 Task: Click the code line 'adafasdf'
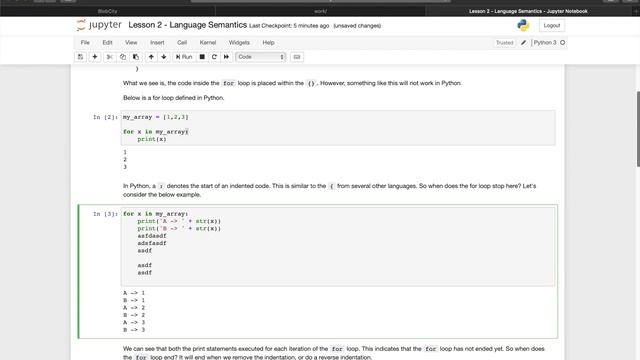tap(152, 243)
